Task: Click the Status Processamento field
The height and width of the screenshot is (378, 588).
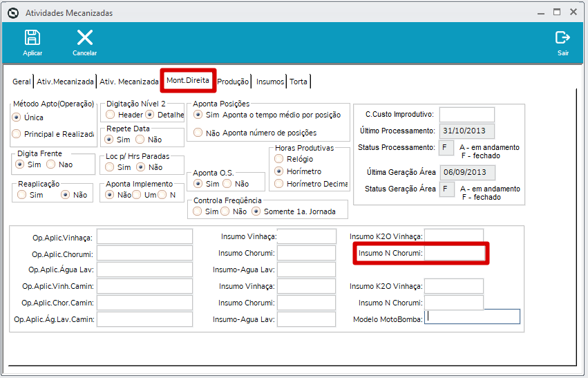Action: pyautogui.click(x=446, y=147)
